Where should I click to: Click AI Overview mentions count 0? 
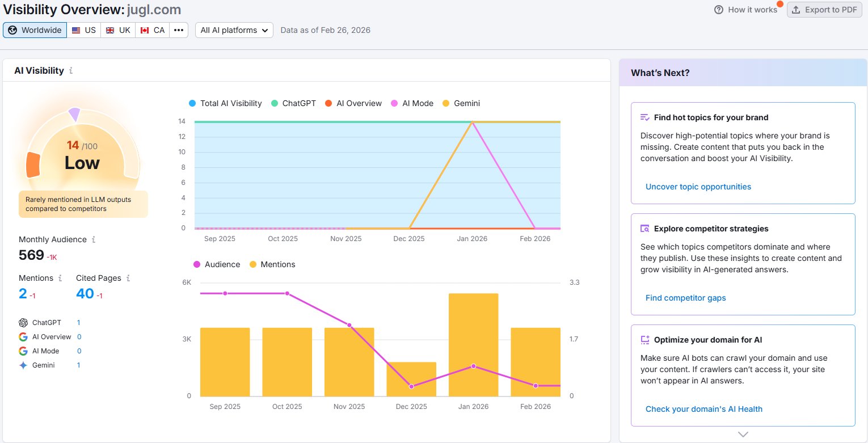(x=79, y=336)
